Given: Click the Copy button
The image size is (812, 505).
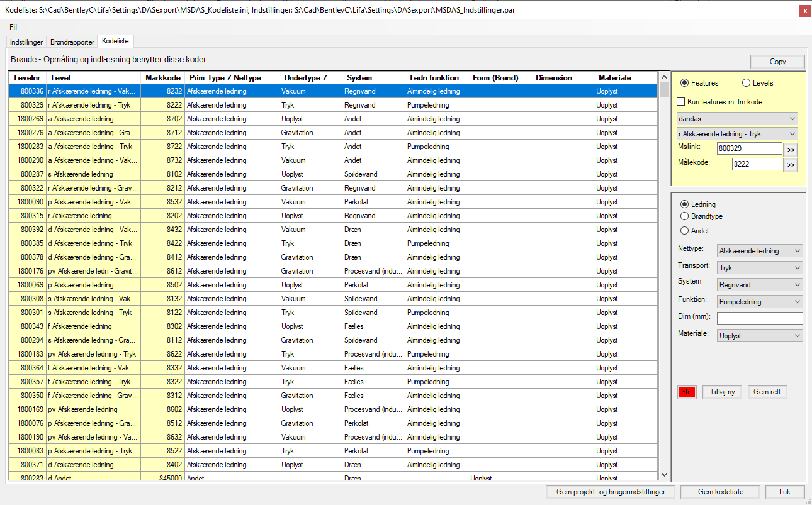Looking at the screenshot, I should click(x=777, y=62).
